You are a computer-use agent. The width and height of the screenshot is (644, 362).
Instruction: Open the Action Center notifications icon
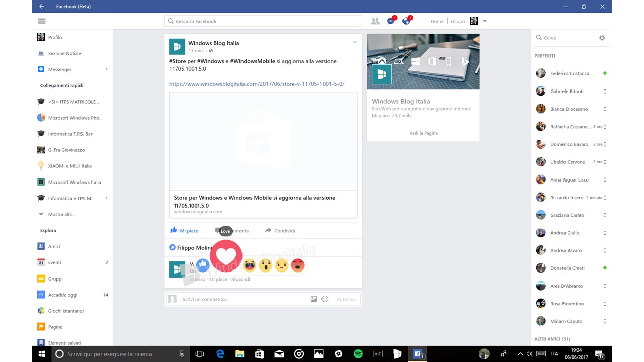(599, 354)
